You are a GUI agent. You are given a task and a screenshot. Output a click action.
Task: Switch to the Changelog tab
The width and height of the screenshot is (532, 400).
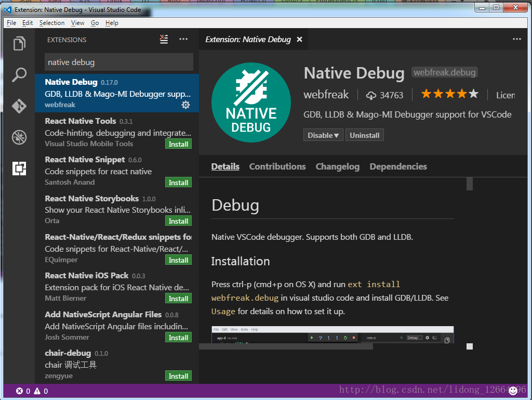click(338, 166)
